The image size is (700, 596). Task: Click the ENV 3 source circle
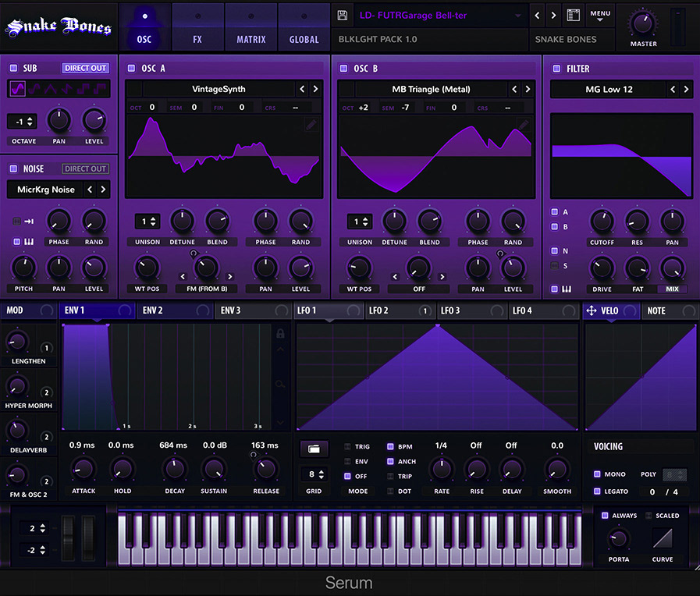click(x=281, y=310)
